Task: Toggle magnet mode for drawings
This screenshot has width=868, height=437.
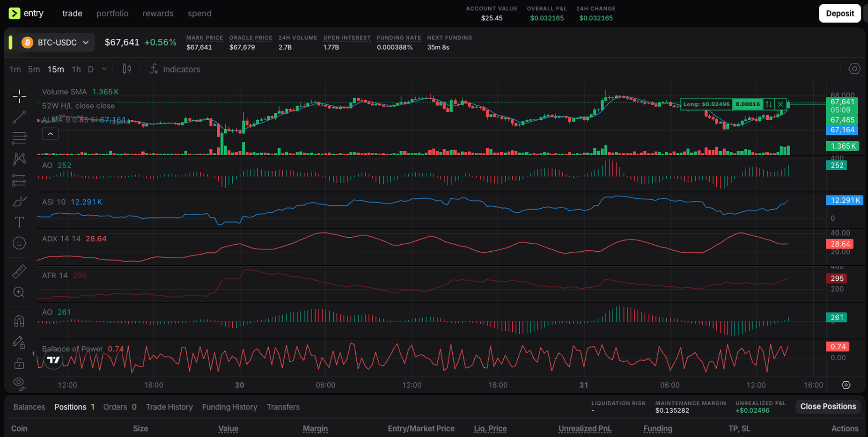Action: pos(19,321)
